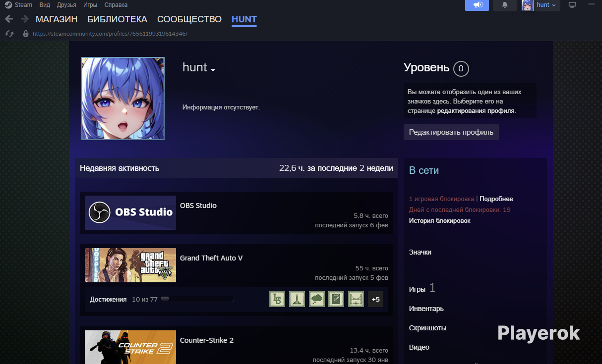Click the profile URL address field
The image size is (602, 364).
click(x=110, y=34)
